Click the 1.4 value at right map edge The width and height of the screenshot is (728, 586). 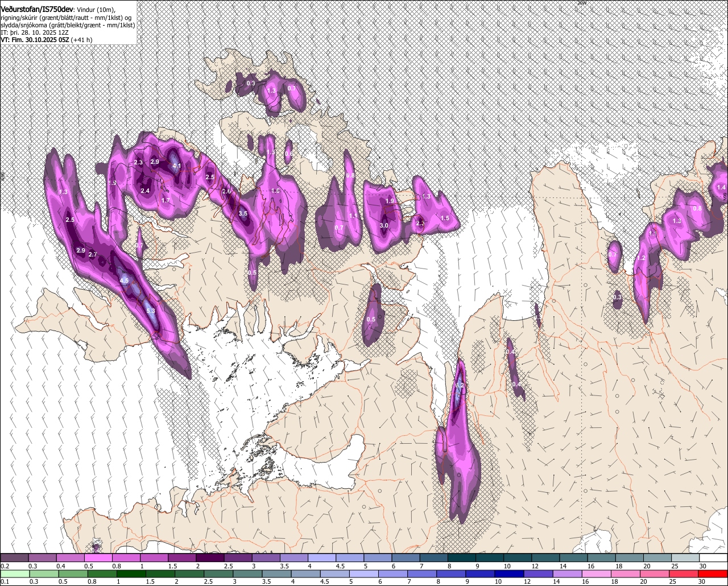point(721,188)
